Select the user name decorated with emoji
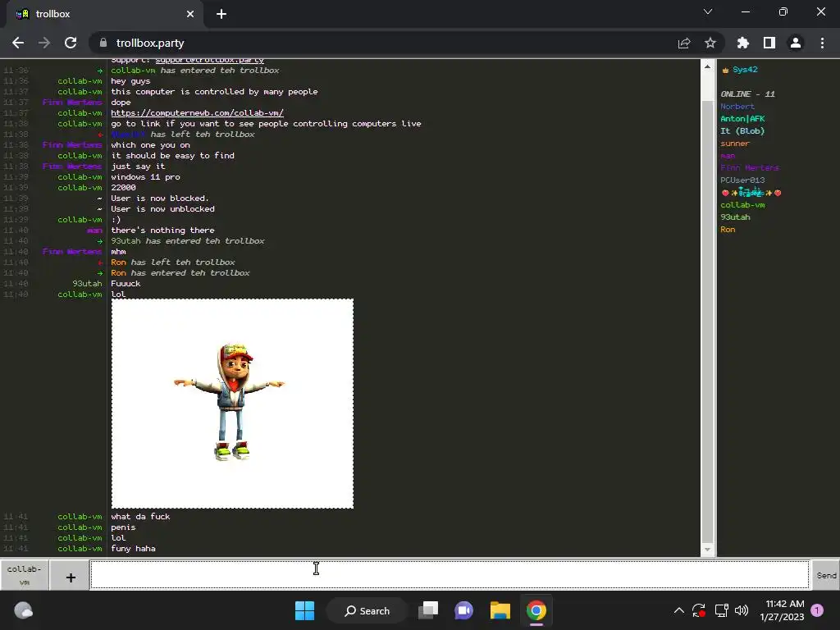This screenshot has height=630, width=840. point(751,193)
